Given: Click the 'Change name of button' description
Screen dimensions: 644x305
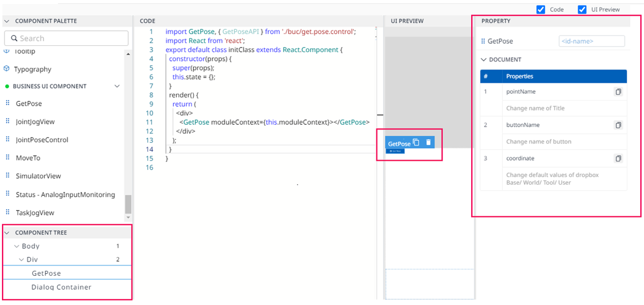Looking at the screenshot, I should 539,142.
